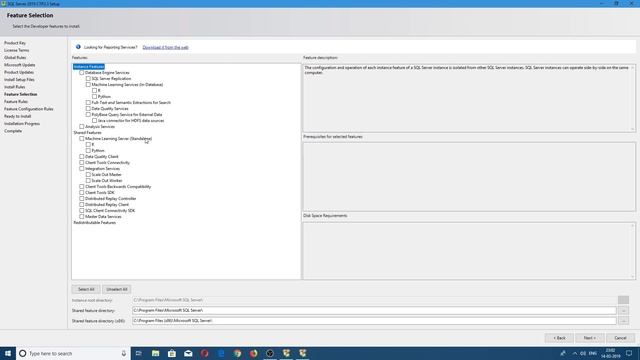Select the Redistributable Features tree node

click(x=95, y=222)
